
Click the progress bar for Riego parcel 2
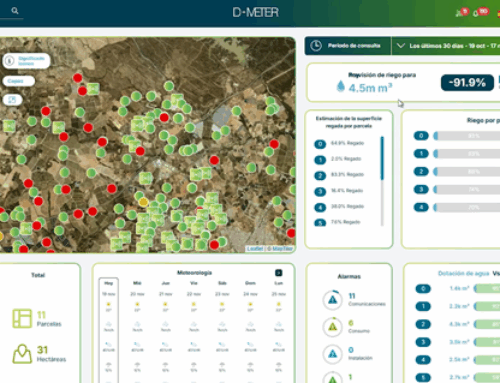(x=467, y=171)
